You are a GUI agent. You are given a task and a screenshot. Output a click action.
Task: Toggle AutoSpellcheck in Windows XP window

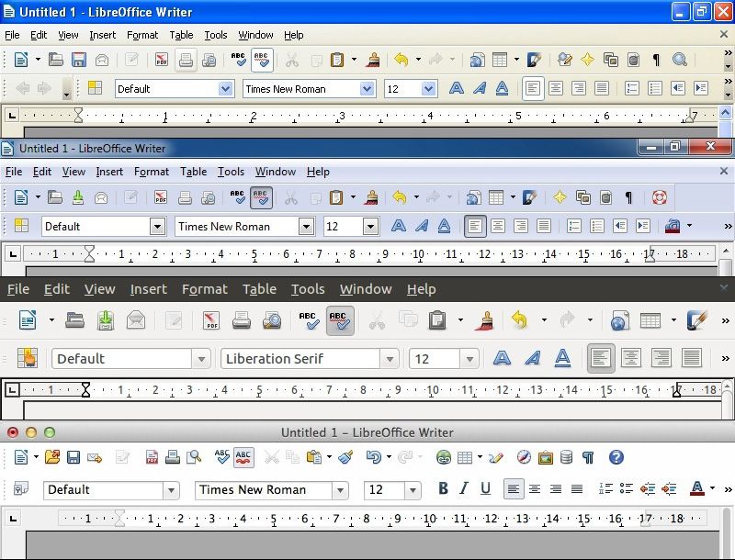point(262,60)
